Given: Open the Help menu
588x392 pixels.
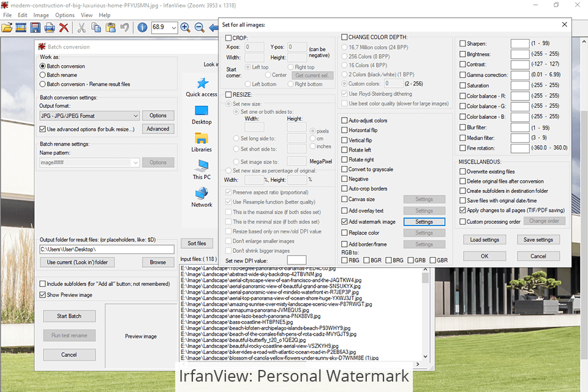Looking at the screenshot, I should coord(105,15).
